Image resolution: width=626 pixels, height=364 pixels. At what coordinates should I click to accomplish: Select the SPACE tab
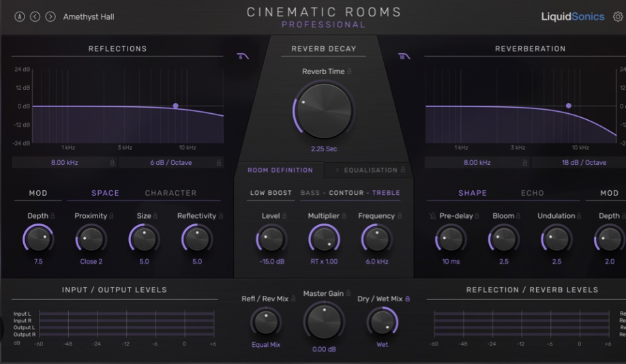coord(106,193)
